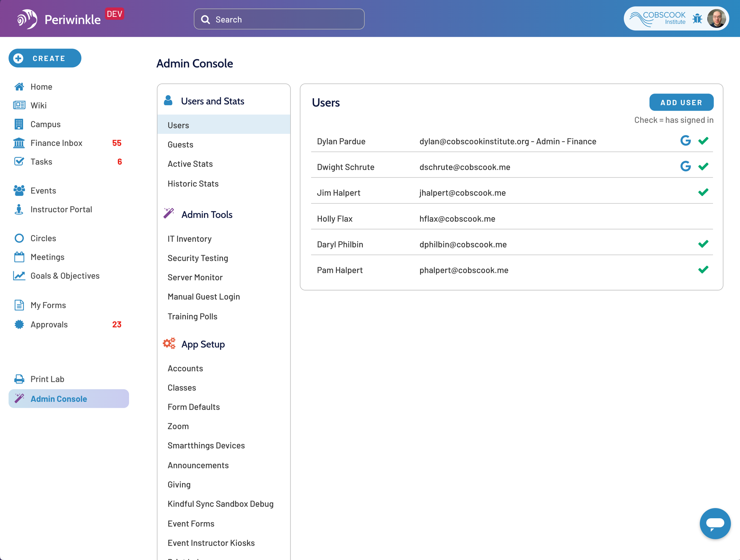Viewport: 740px width, 560px height.
Task: Click the Print Lab printer icon
Action: (x=19, y=379)
